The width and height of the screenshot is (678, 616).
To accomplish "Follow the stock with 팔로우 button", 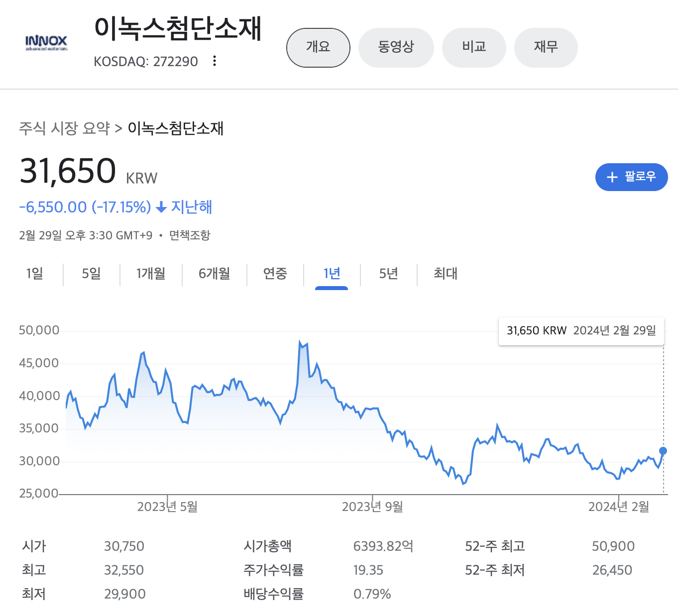I will coord(631,177).
